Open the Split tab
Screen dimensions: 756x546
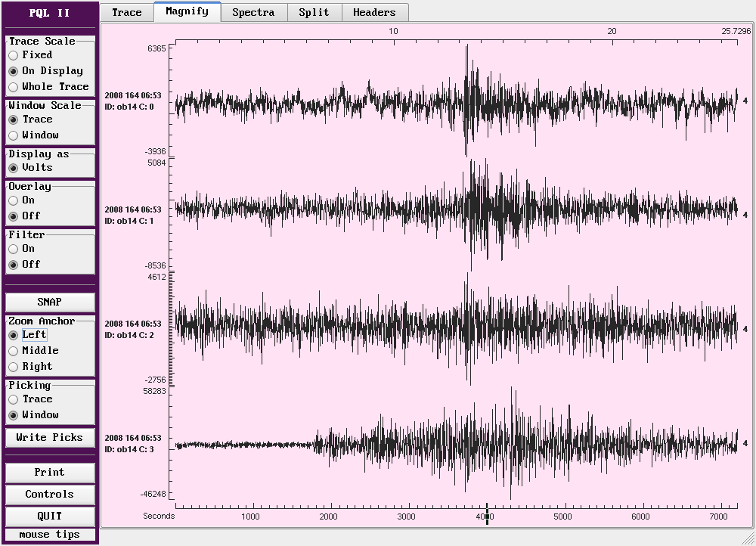(x=314, y=12)
